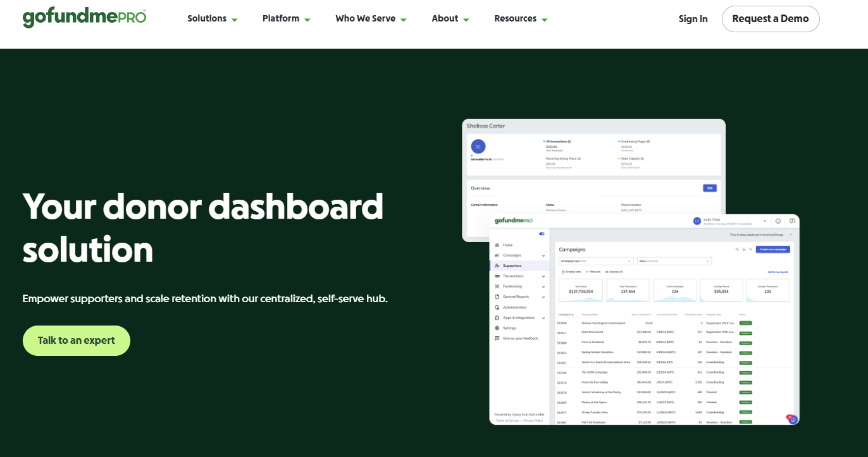Open the Status filter dropdown
The width and height of the screenshot is (868, 457).
coord(674,261)
